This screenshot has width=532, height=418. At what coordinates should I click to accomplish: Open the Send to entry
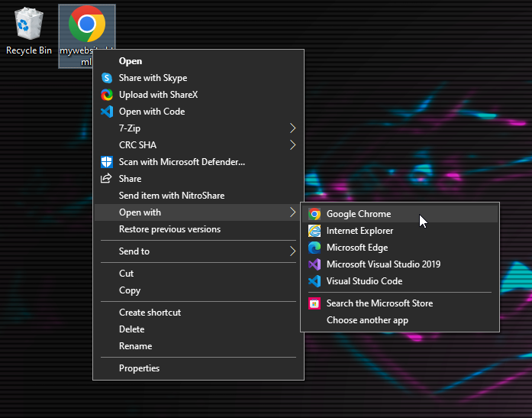point(198,251)
